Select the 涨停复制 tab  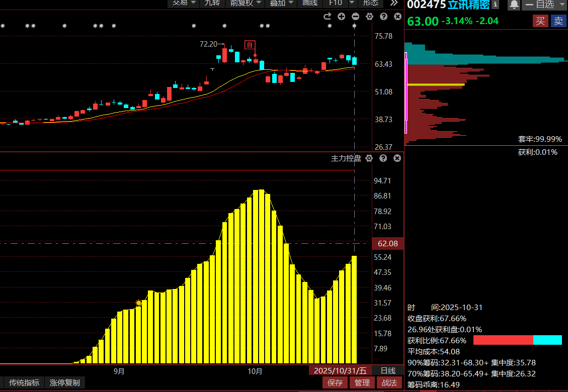pos(65,382)
